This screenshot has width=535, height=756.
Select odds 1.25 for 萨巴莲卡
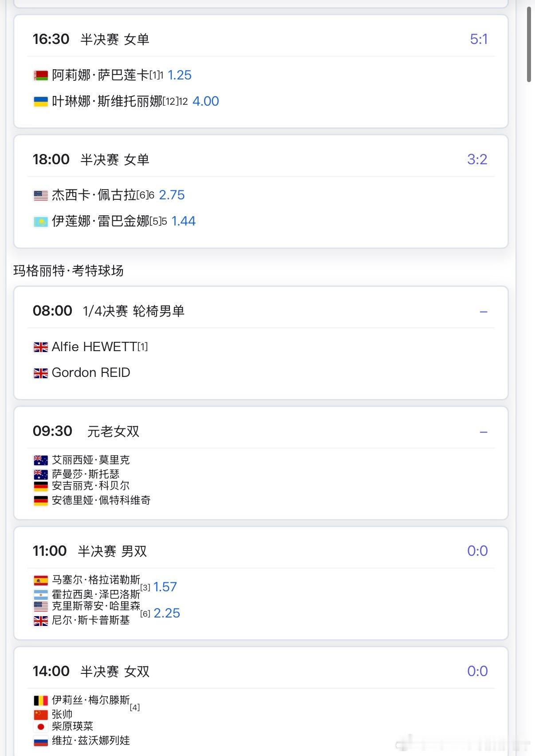click(x=180, y=75)
